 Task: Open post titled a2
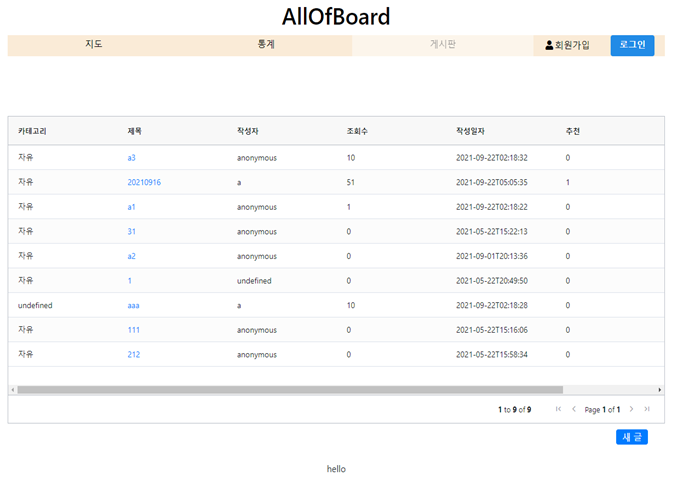131,256
